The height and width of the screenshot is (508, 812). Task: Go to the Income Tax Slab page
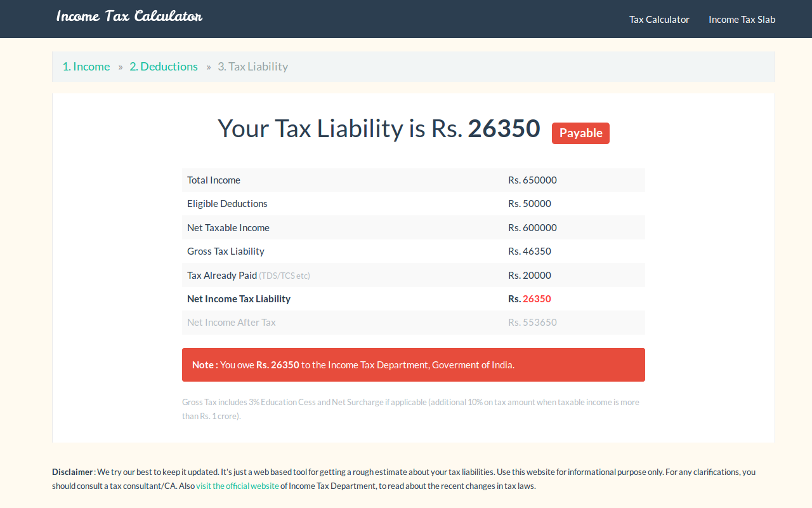tap(742, 19)
